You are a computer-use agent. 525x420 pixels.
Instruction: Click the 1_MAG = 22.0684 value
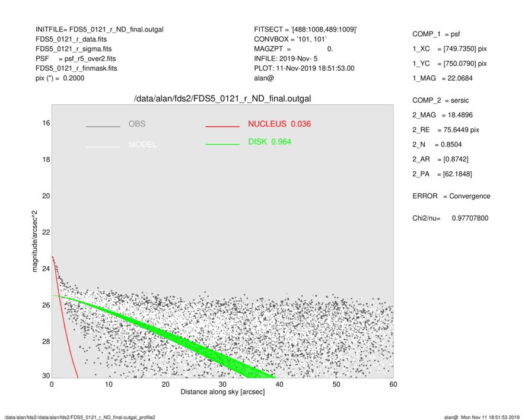coord(443,78)
